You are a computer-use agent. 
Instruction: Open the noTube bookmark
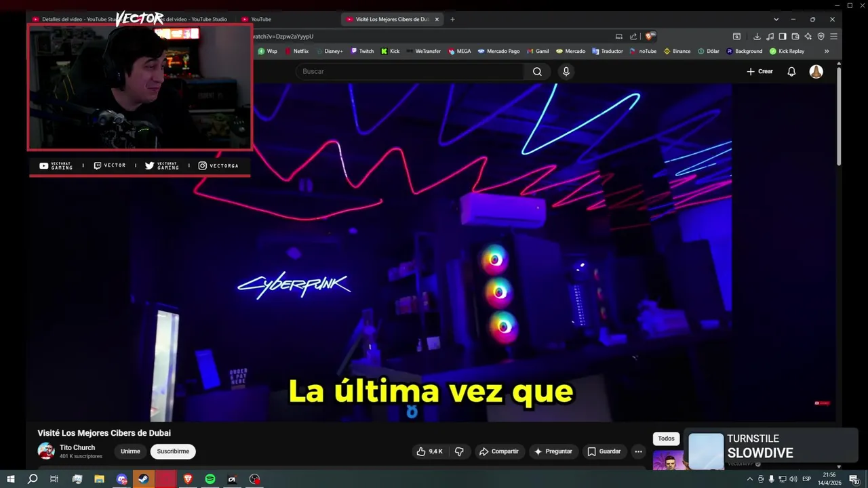coord(643,51)
